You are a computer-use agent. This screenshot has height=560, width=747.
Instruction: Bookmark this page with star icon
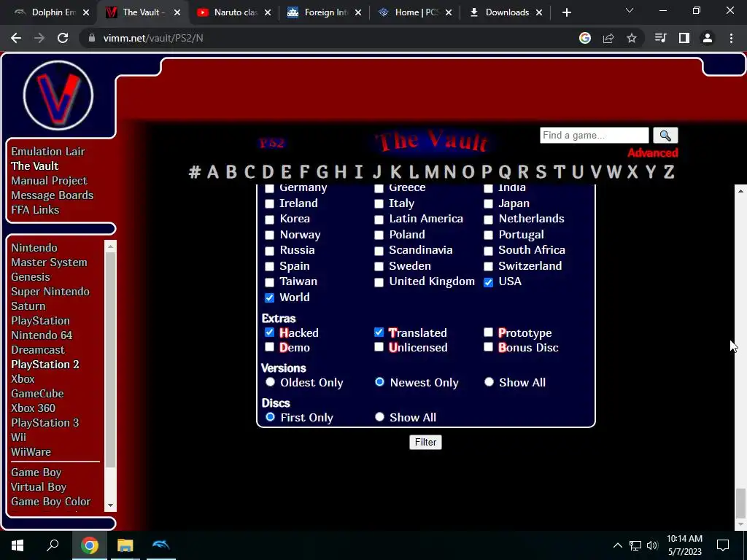(632, 38)
